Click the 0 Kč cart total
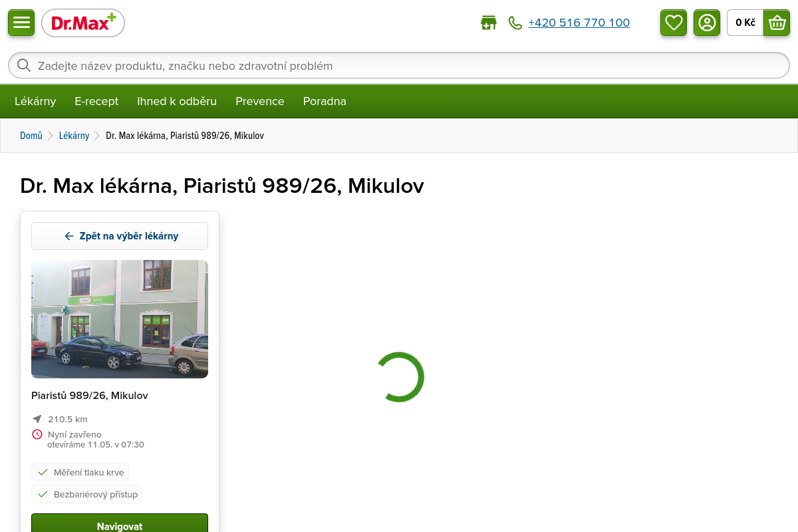798x532 pixels. point(745,23)
